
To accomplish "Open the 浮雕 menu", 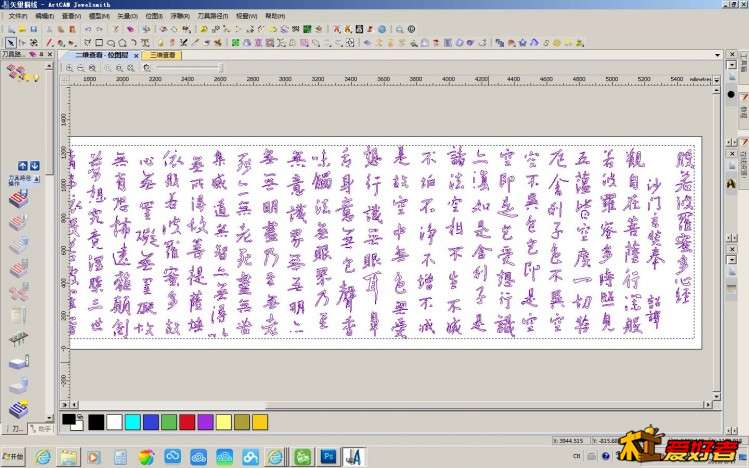I will [180, 16].
